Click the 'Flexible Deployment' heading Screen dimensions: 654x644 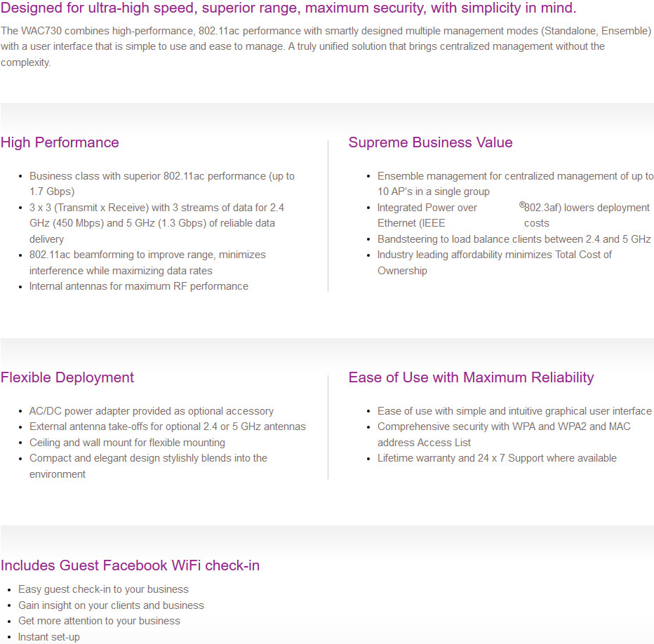click(67, 377)
